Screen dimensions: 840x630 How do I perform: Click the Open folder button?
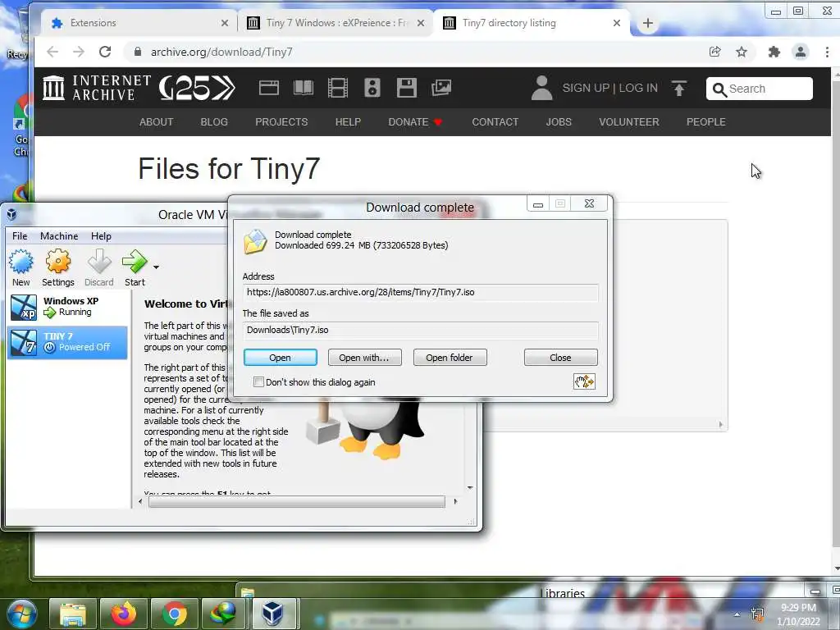tap(450, 358)
